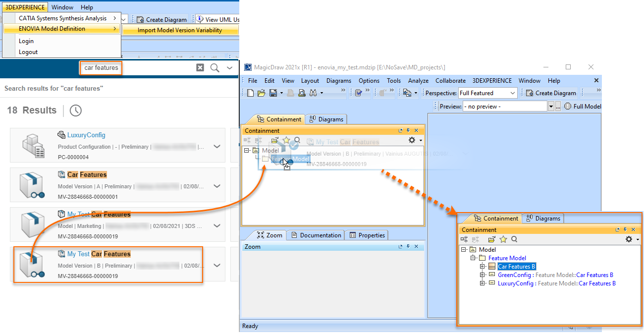Image resolution: width=644 pixels, height=334 pixels.
Task: Click the ellipsis button beside Preview
Action: 558,107
